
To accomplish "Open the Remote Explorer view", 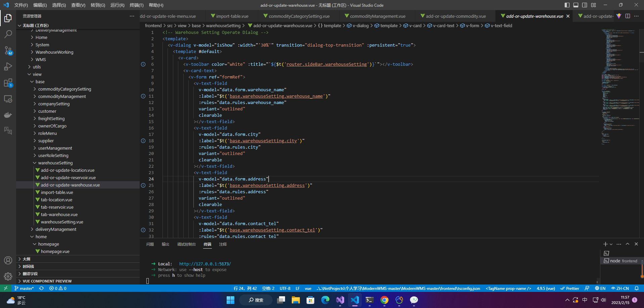I will 8,99.
